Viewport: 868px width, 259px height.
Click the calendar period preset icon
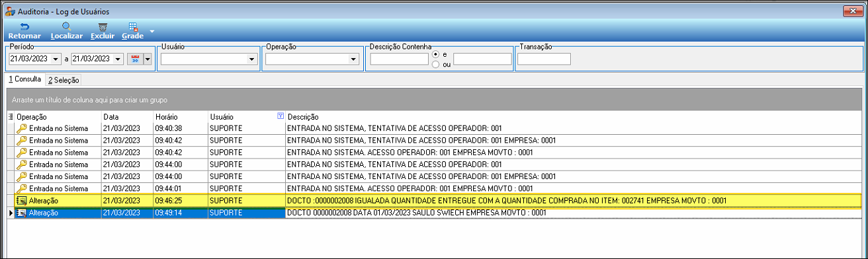tap(136, 59)
